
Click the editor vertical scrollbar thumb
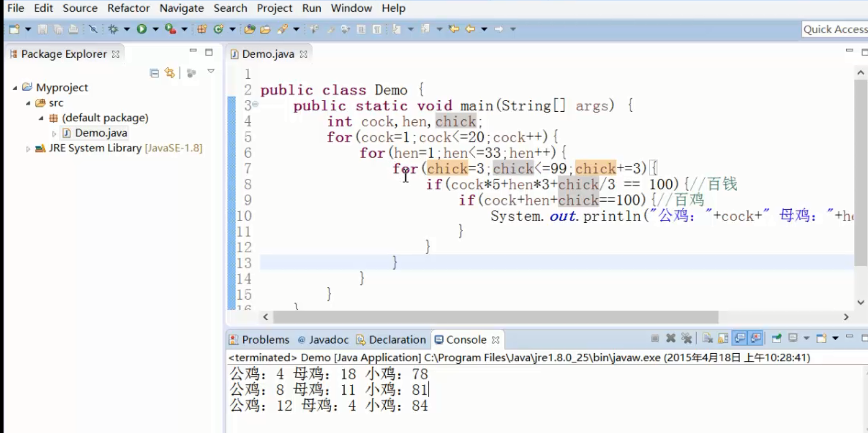[860, 173]
